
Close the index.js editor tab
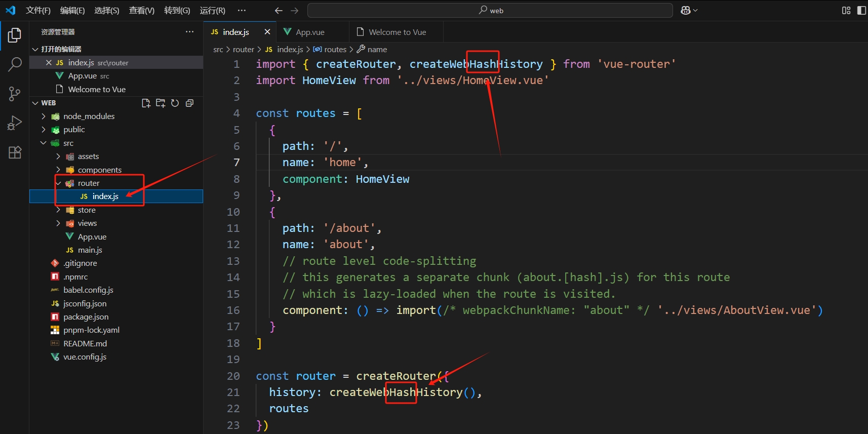point(267,32)
